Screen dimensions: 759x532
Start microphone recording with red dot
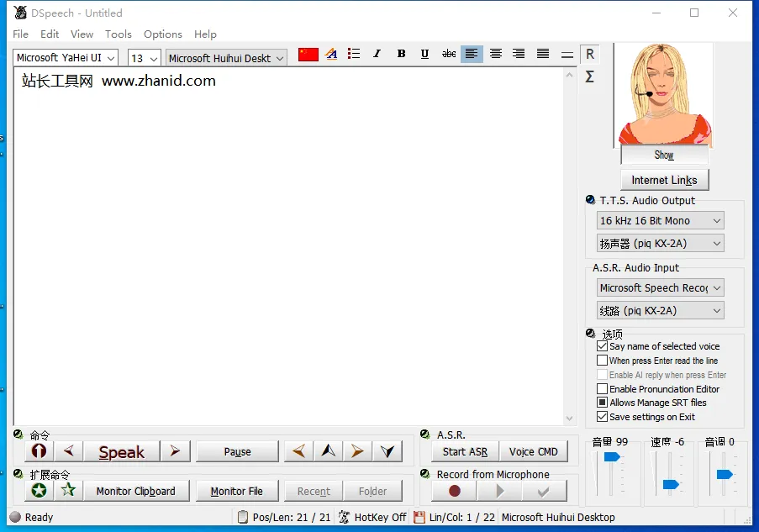click(x=454, y=491)
